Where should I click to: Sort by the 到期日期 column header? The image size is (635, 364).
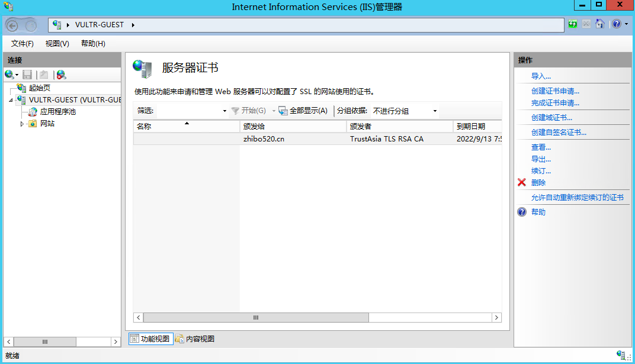pyautogui.click(x=477, y=126)
